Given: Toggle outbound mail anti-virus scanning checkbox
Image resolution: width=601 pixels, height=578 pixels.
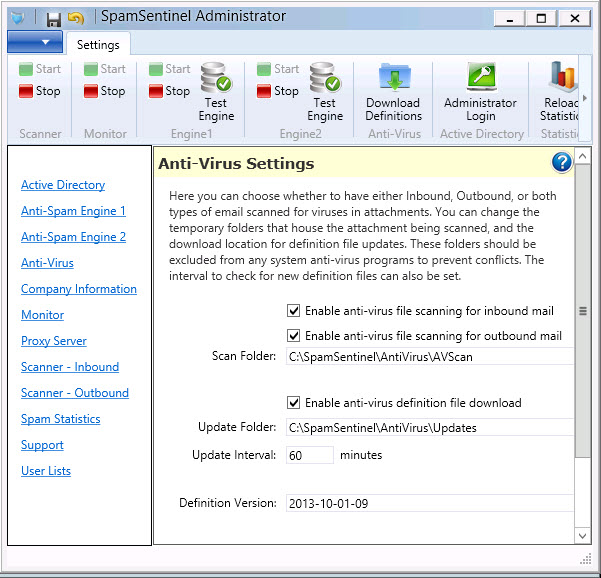Looking at the screenshot, I should coord(294,336).
